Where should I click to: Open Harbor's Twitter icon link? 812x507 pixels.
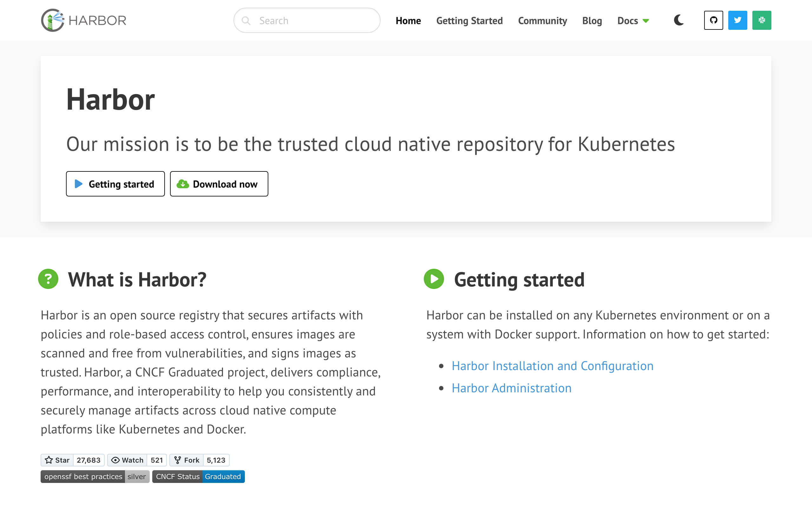click(x=737, y=21)
